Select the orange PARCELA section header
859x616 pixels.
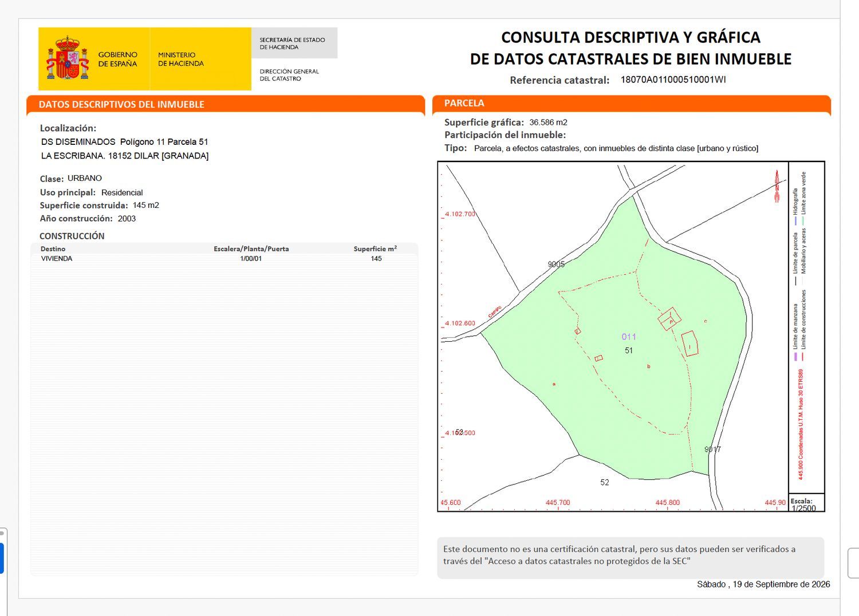point(632,103)
